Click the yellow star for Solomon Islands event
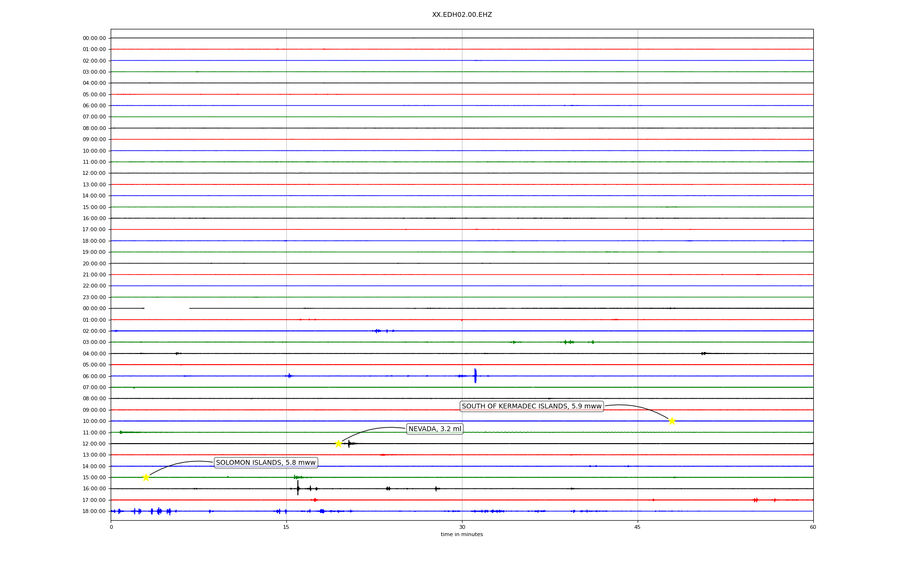Screen dimensions: 924x578 (146, 477)
